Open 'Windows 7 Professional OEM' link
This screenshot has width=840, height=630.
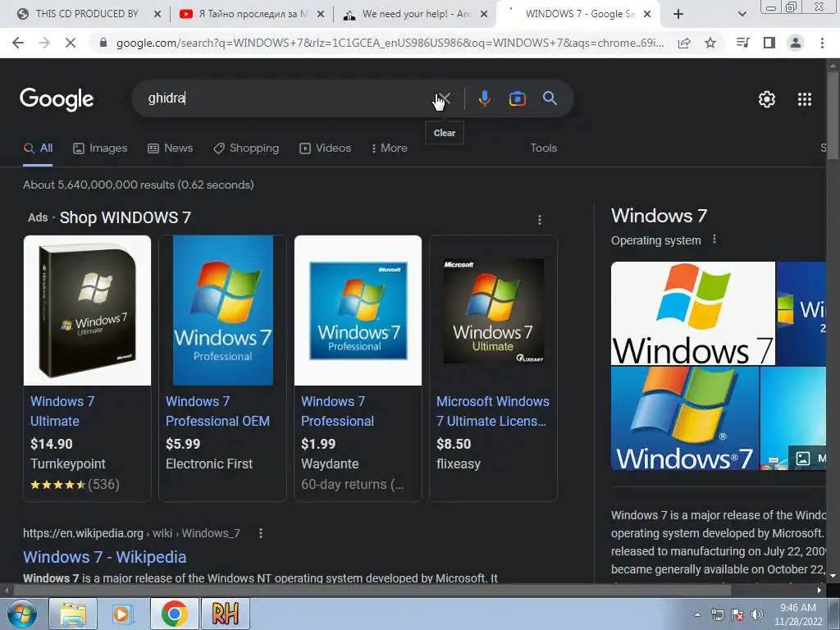point(217,412)
